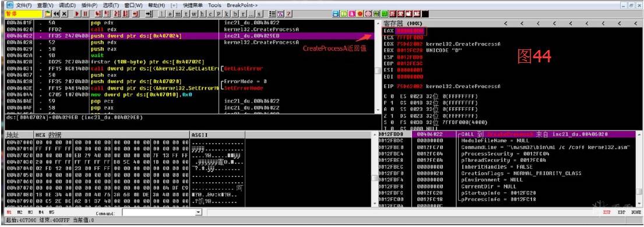Open Threads window with 't' button
The width and height of the screenshot is (644, 227).
click(186, 13)
